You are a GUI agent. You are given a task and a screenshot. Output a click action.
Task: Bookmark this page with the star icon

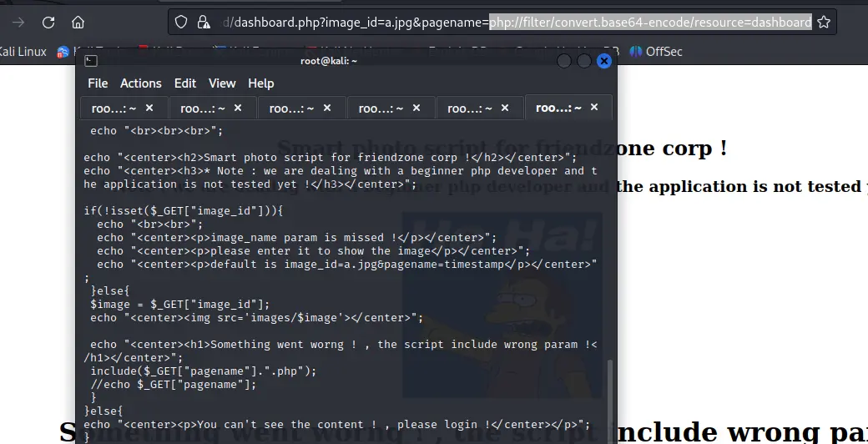tap(824, 23)
